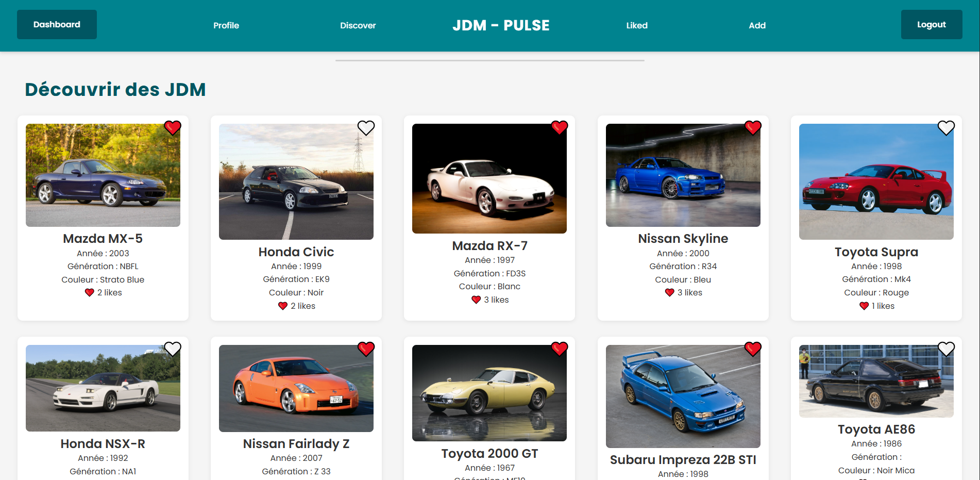Like the Honda NSX-R car
Image resolution: width=980 pixels, height=480 pixels.
click(173, 349)
